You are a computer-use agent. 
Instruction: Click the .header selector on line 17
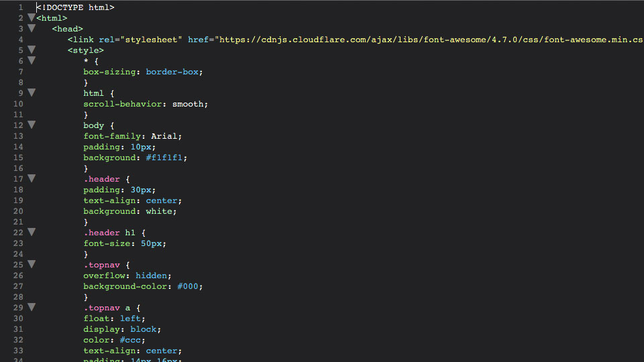pyautogui.click(x=101, y=179)
